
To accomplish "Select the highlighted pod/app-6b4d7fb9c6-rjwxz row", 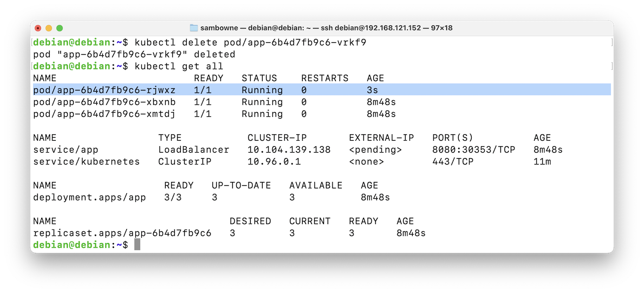I will point(322,89).
